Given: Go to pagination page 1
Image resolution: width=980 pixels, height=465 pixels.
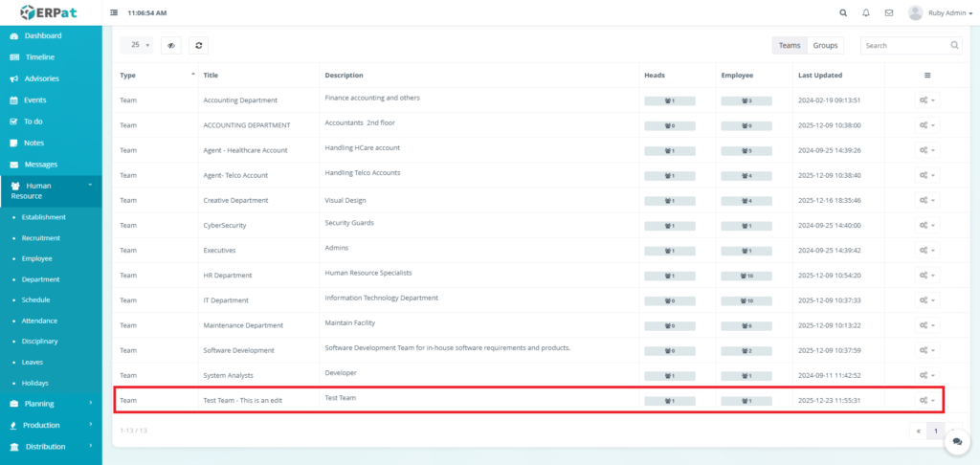Looking at the screenshot, I should (936, 431).
